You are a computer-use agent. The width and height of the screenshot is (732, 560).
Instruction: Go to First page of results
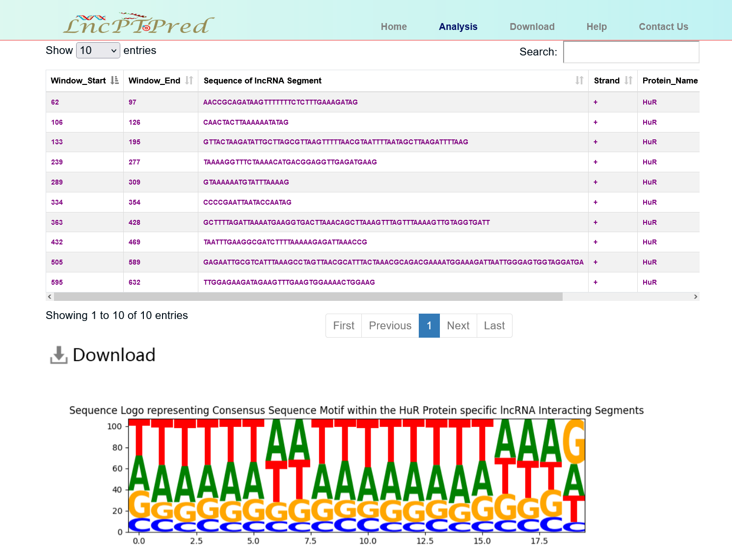pos(344,326)
